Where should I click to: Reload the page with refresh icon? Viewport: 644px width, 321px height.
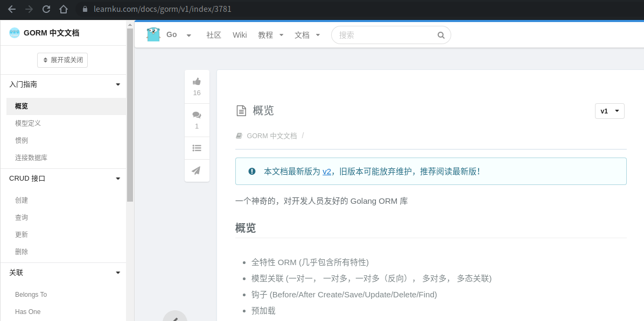[46, 9]
